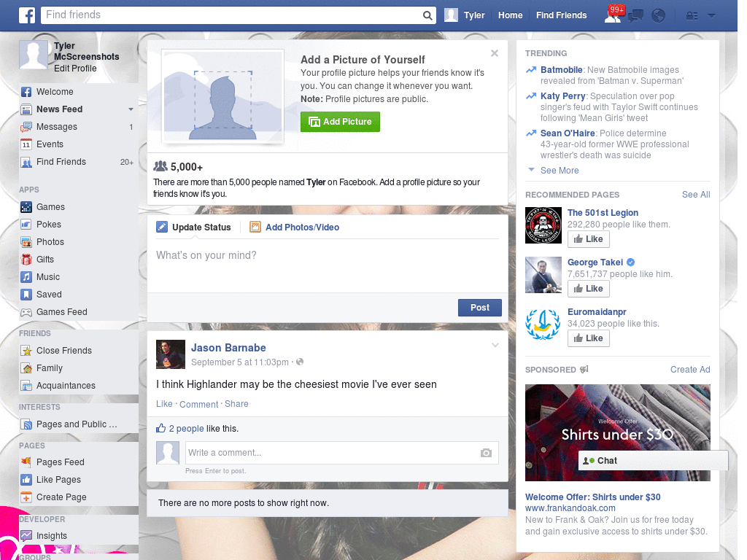The width and height of the screenshot is (747, 560).
Task: Click the Find friends search field
Action: click(231, 15)
